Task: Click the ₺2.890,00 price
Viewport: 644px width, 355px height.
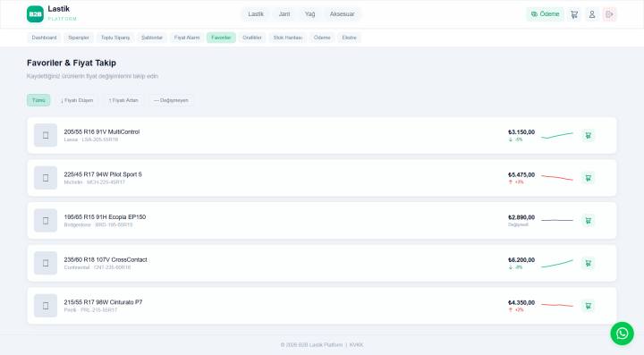Action: pos(521,217)
